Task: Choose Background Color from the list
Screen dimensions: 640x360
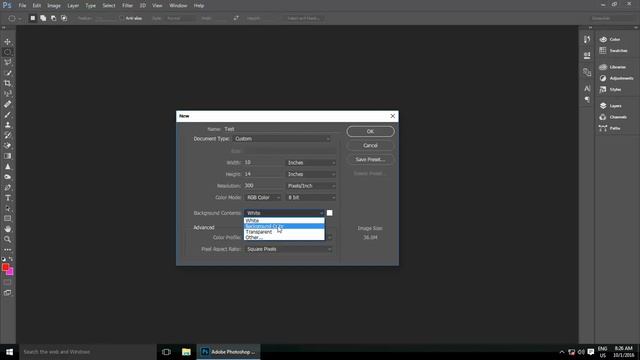Action: 284,226
